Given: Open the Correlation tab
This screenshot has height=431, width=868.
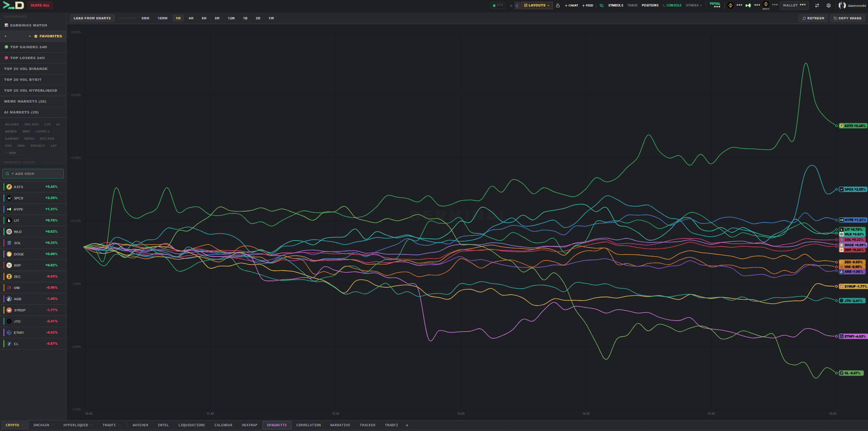Looking at the screenshot, I should [309, 425].
